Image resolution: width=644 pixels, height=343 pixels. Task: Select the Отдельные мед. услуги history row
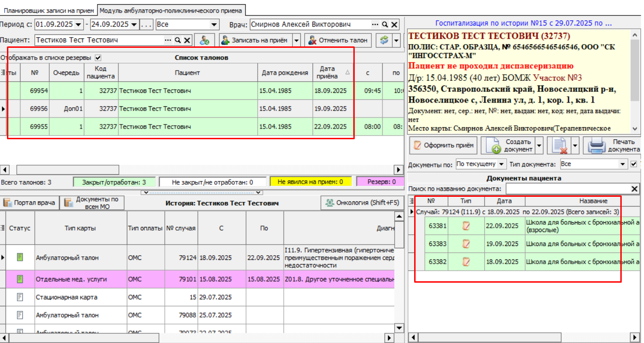coord(197,279)
